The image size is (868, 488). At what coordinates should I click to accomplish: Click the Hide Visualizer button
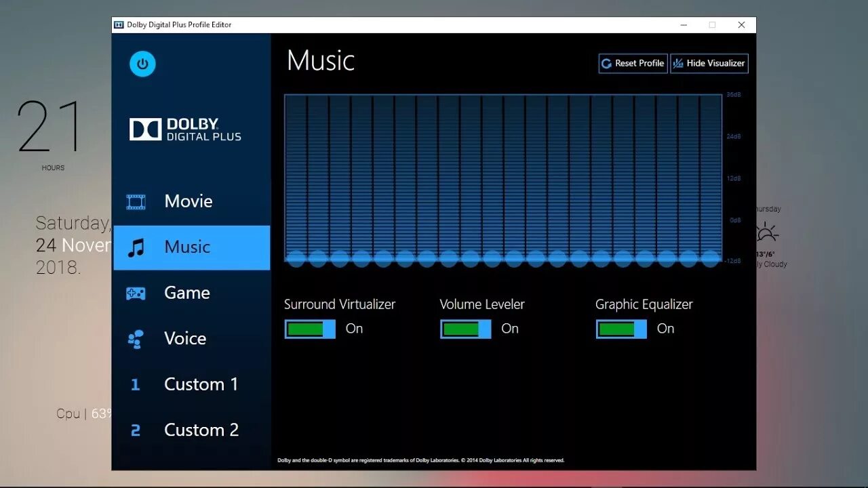click(709, 63)
